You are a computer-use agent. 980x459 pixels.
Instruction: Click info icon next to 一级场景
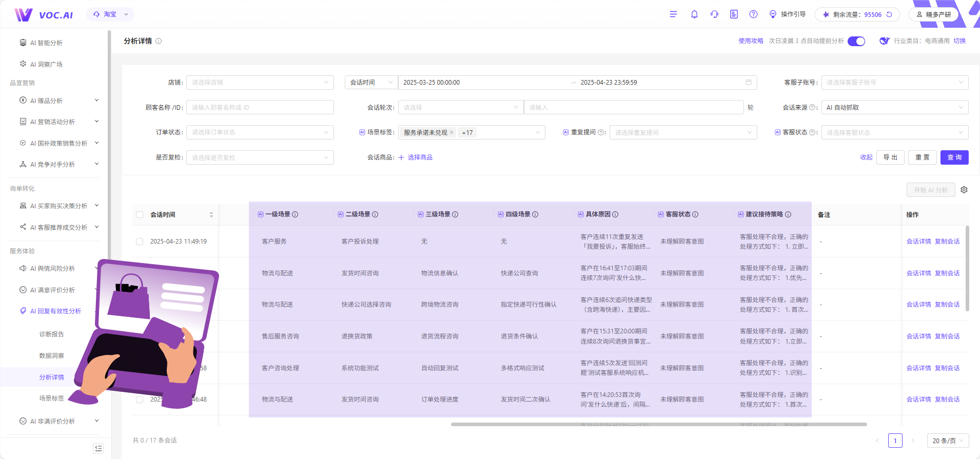point(295,214)
